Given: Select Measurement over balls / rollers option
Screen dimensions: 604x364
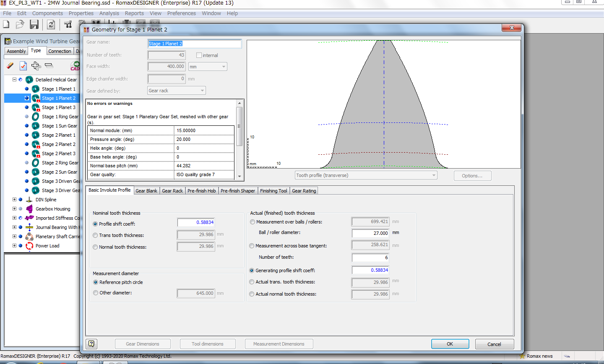Looking at the screenshot, I should (x=253, y=222).
